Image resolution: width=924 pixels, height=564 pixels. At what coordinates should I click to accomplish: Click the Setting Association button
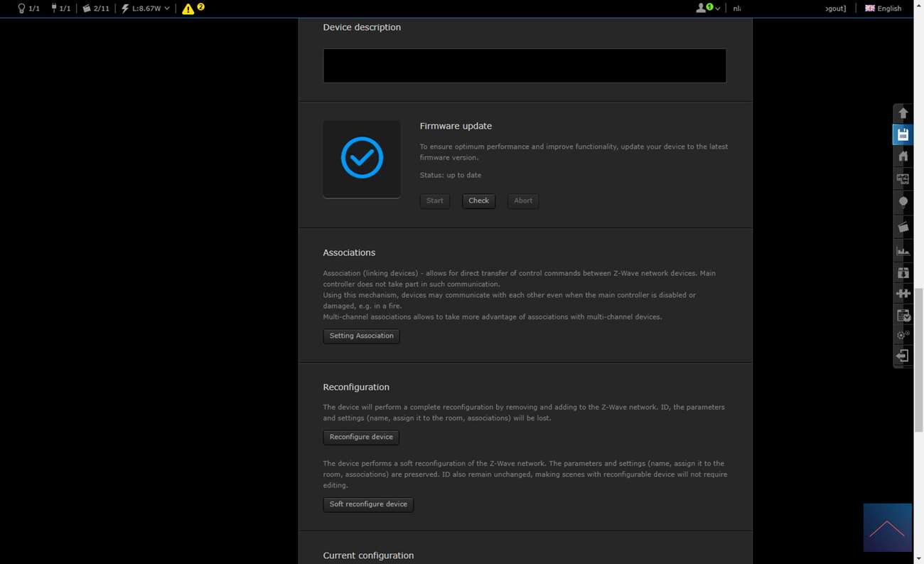tap(361, 336)
